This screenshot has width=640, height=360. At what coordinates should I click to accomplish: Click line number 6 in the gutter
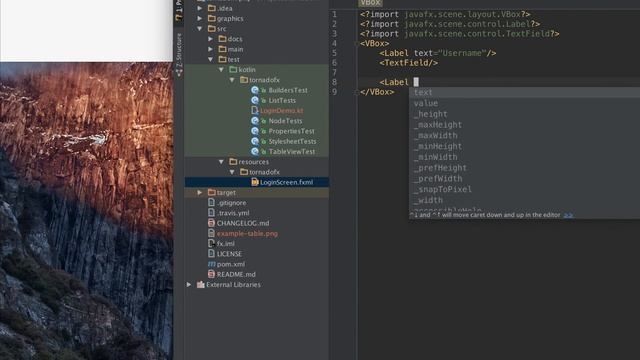tap(334, 63)
